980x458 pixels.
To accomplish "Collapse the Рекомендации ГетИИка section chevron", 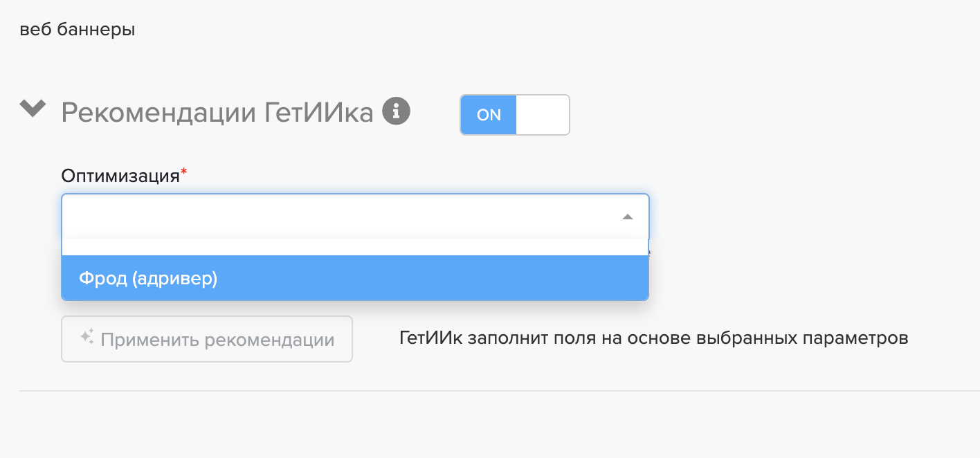I will pyautogui.click(x=33, y=109).
